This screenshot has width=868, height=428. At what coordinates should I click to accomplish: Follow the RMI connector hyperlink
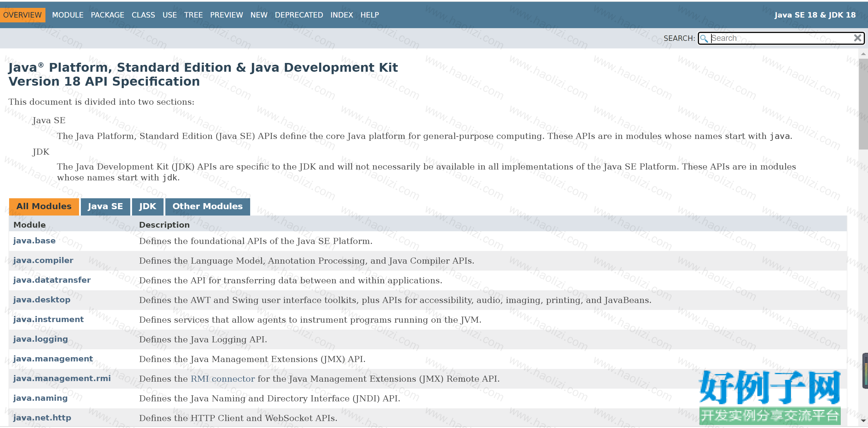tap(223, 379)
